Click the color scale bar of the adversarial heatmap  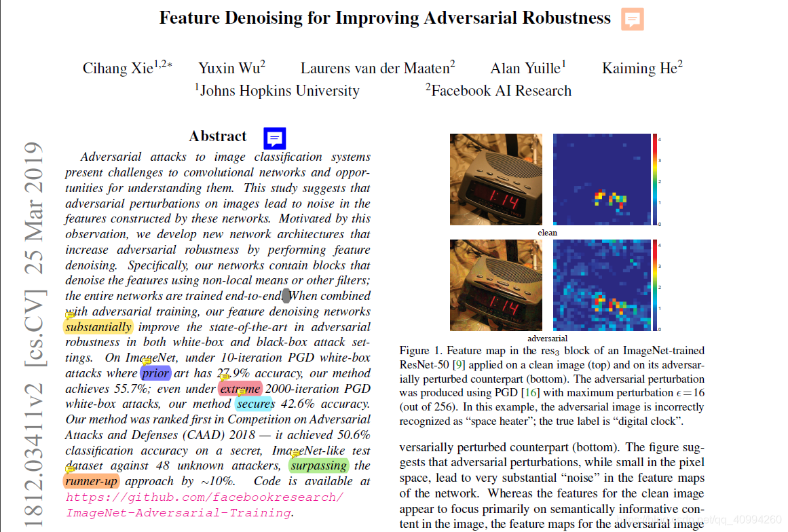point(655,286)
